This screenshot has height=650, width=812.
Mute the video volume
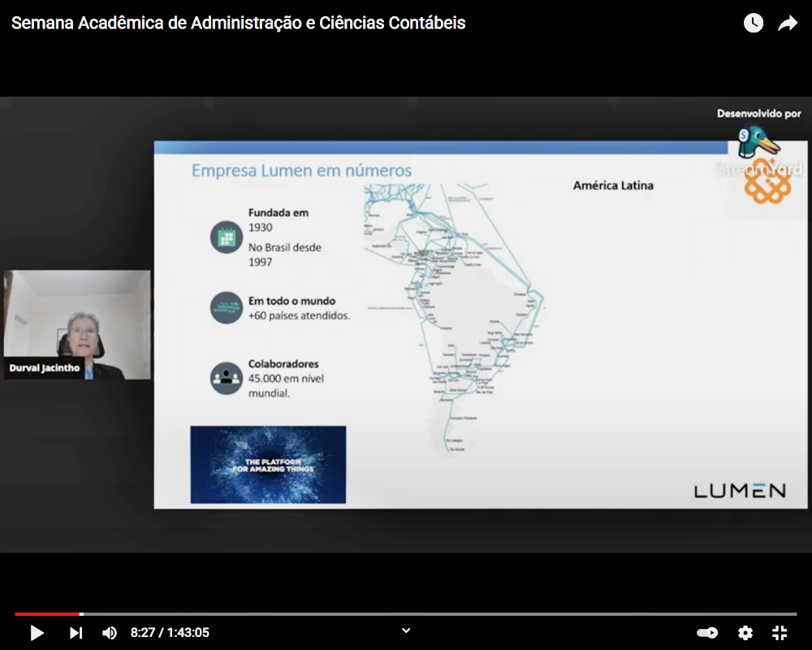point(110,632)
